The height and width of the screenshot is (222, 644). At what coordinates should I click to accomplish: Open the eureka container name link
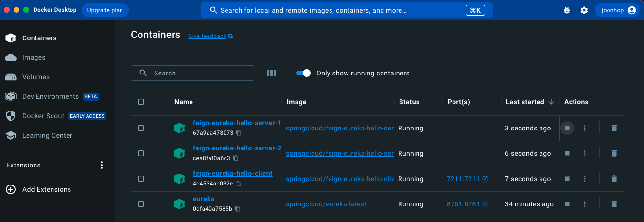(204, 199)
